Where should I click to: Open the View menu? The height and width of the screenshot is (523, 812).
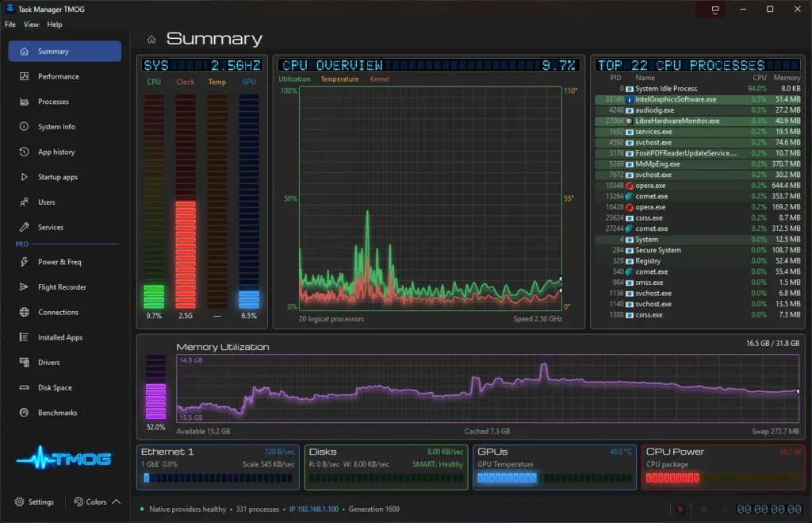pos(31,25)
